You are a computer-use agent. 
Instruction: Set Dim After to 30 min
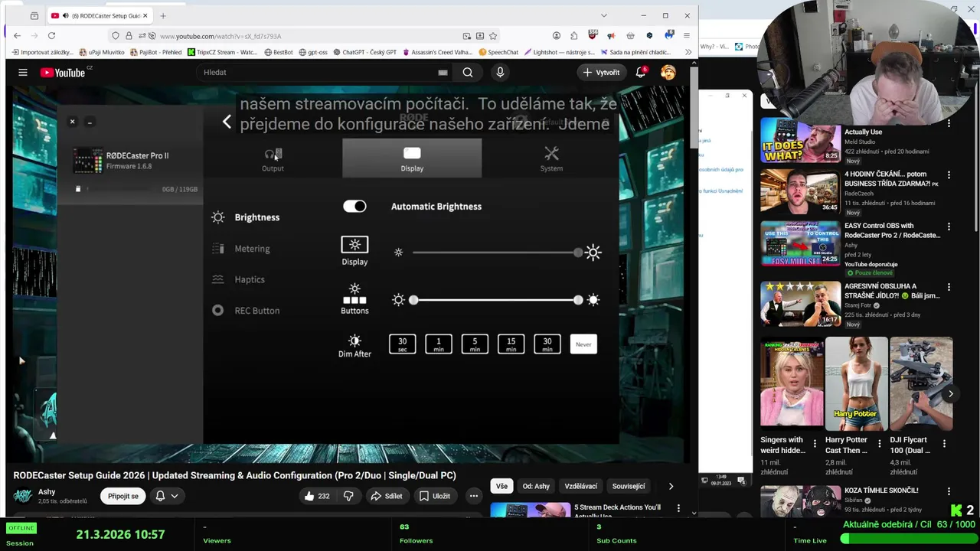tap(547, 344)
